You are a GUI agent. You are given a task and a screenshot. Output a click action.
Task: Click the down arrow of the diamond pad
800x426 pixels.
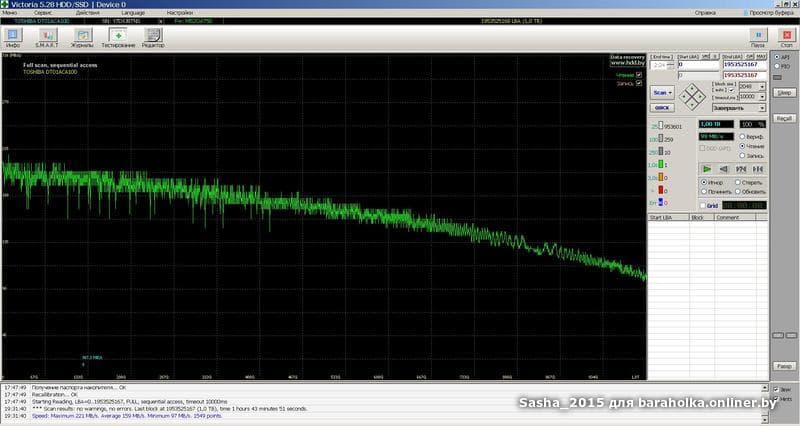(692, 104)
